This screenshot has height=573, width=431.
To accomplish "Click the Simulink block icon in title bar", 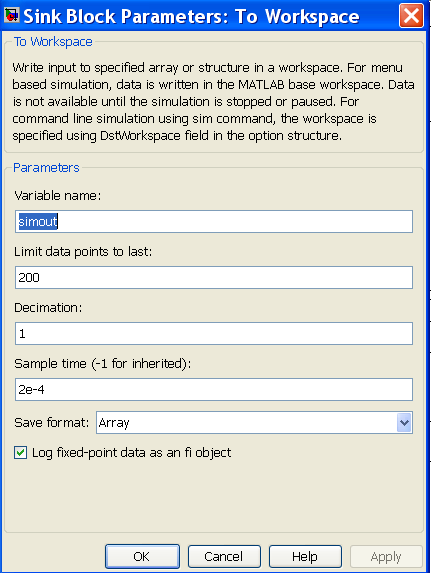I will click(x=11, y=16).
